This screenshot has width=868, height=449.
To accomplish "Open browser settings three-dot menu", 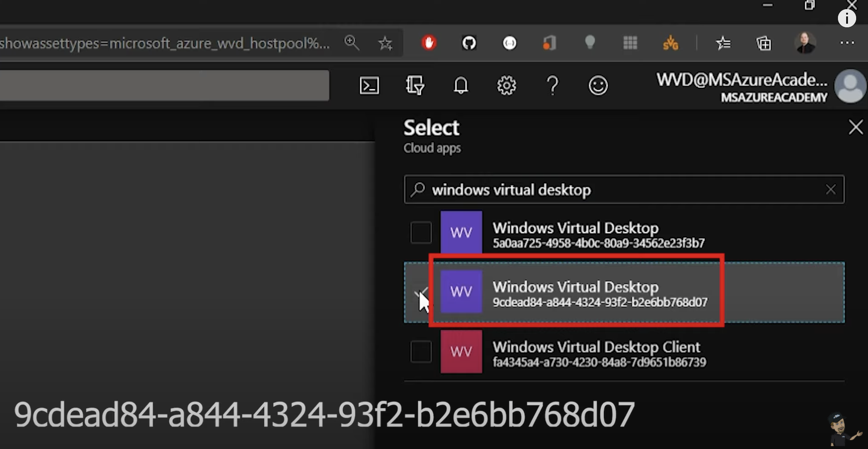I will point(847,43).
